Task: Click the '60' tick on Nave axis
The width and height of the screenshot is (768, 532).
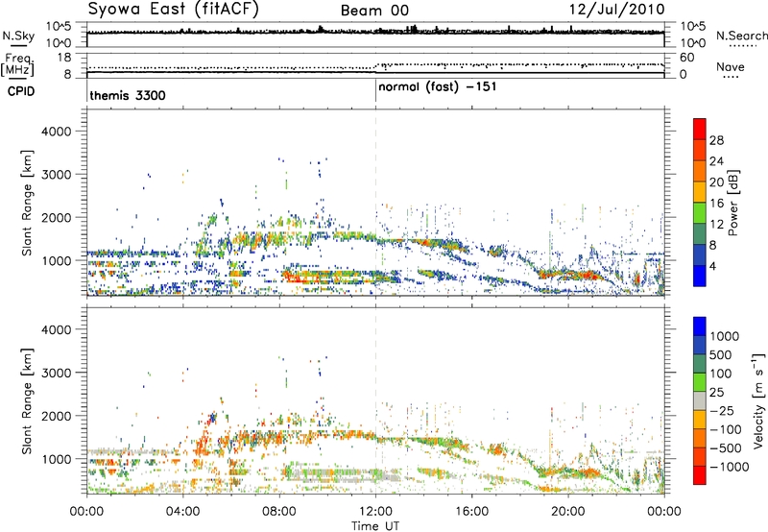Action: (686, 58)
